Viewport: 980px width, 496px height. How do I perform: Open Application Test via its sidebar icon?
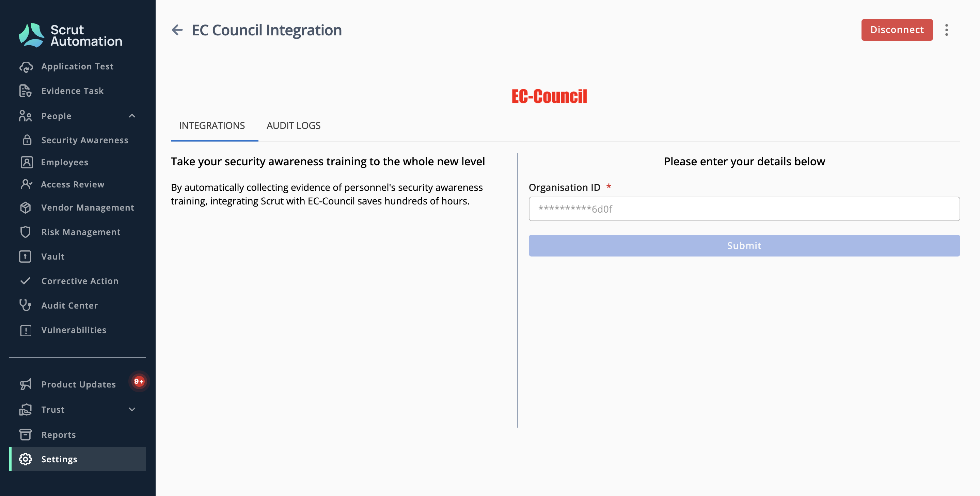point(26,67)
